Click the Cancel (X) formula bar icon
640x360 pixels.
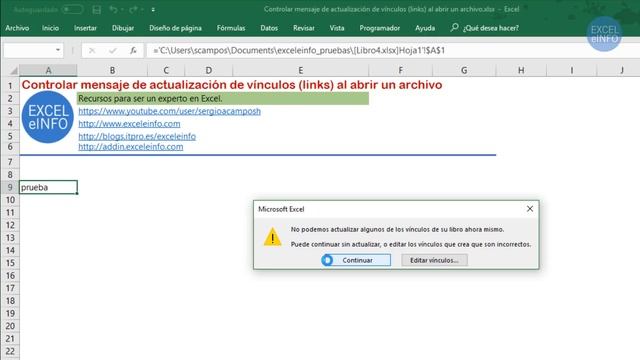(92, 51)
